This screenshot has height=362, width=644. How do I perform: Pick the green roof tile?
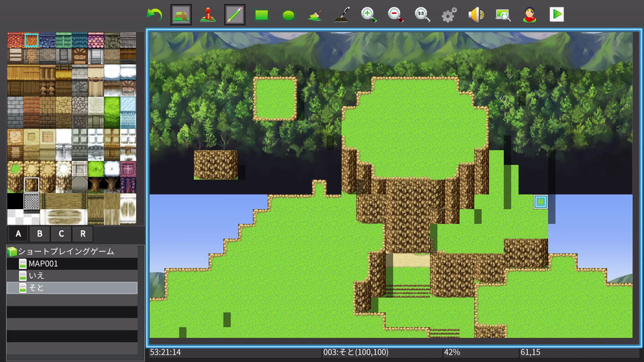63,40
